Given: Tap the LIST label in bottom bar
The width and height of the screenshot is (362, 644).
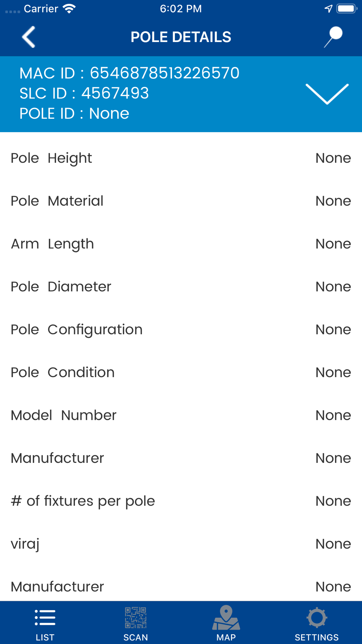Looking at the screenshot, I should click(x=45, y=637).
